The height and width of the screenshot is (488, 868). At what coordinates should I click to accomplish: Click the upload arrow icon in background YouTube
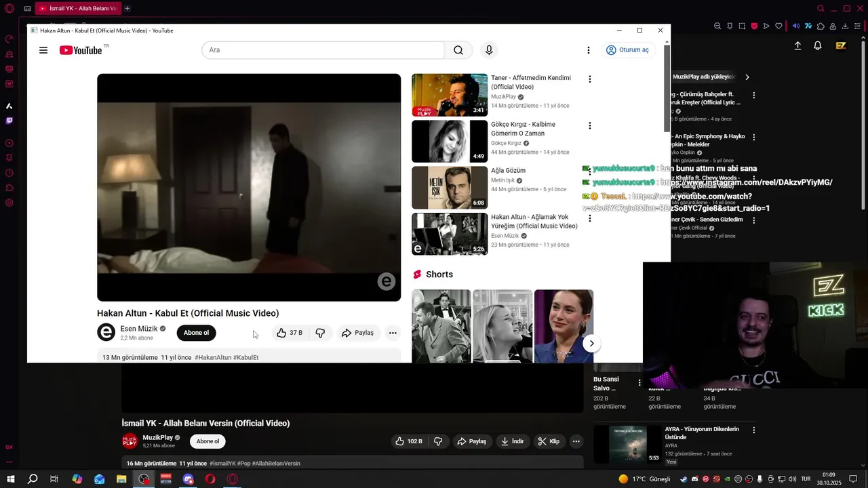pos(797,45)
